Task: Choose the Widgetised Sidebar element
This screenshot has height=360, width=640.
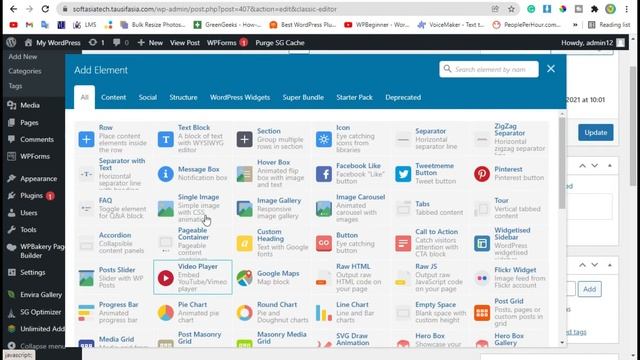Action: click(509, 243)
